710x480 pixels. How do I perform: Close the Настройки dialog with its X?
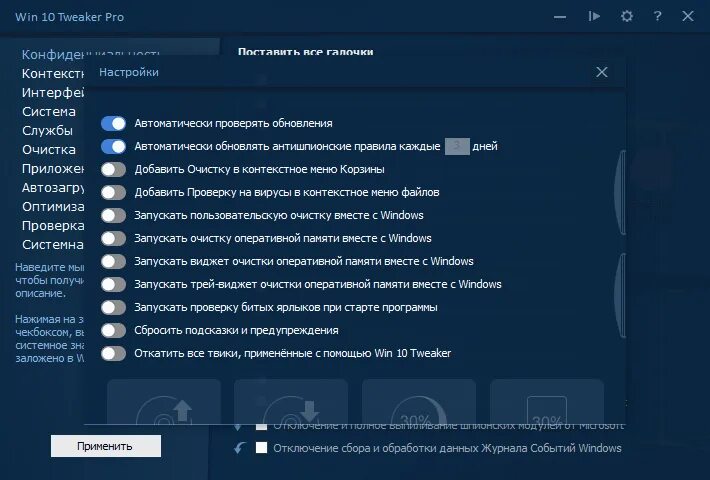click(602, 72)
